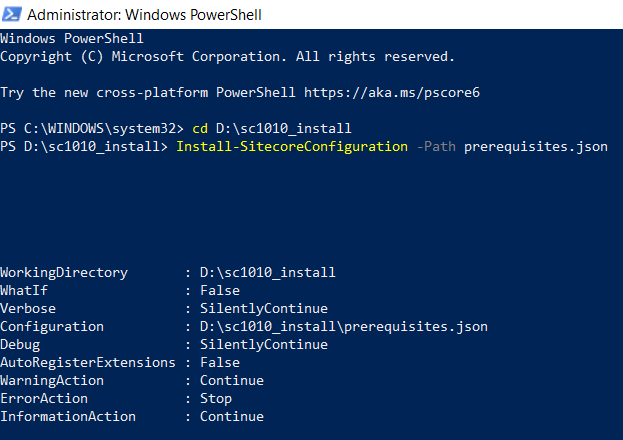Click prerequisites.json argument on command line
623x440 pixels.
click(x=536, y=147)
